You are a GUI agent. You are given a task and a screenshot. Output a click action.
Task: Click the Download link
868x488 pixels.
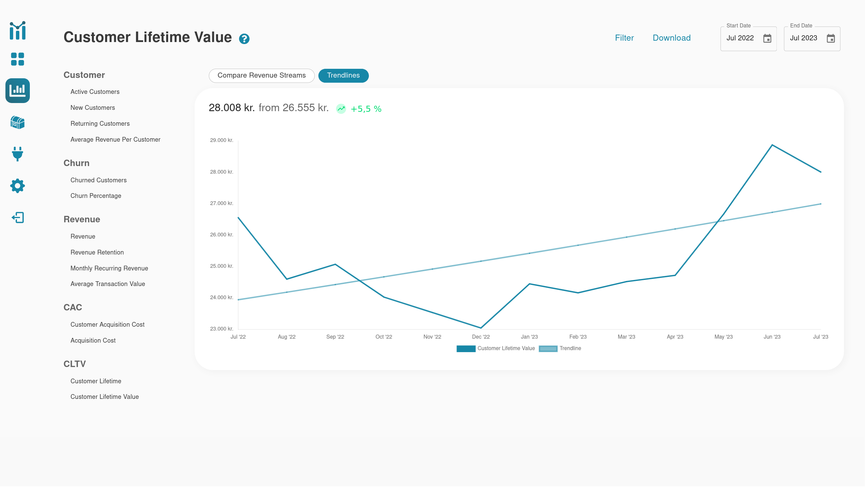tap(671, 38)
